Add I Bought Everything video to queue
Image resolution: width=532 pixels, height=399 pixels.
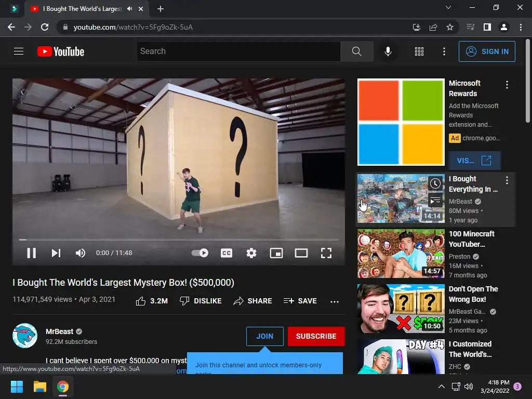(x=435, y=201)
